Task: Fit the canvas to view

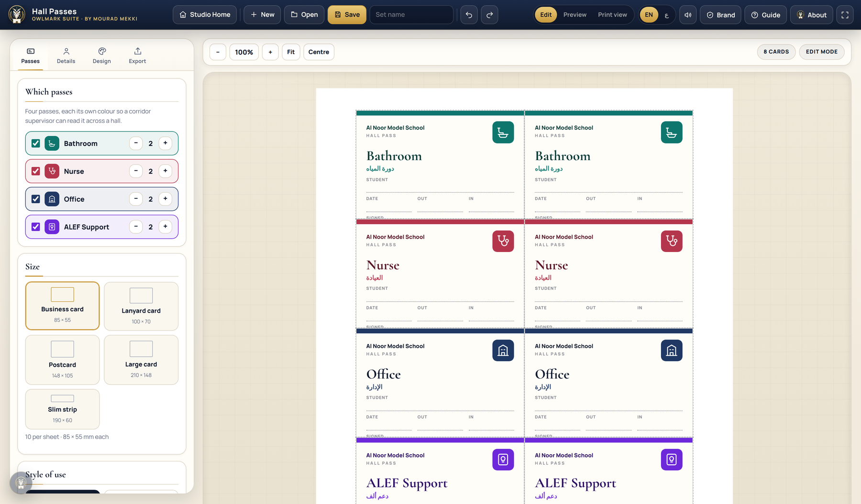Action: tap(291, 52)
